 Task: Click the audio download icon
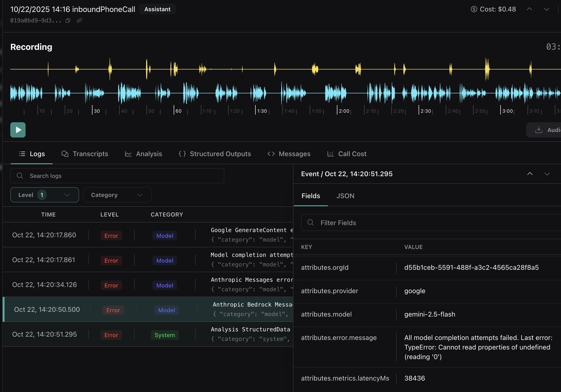coord(539,130)
